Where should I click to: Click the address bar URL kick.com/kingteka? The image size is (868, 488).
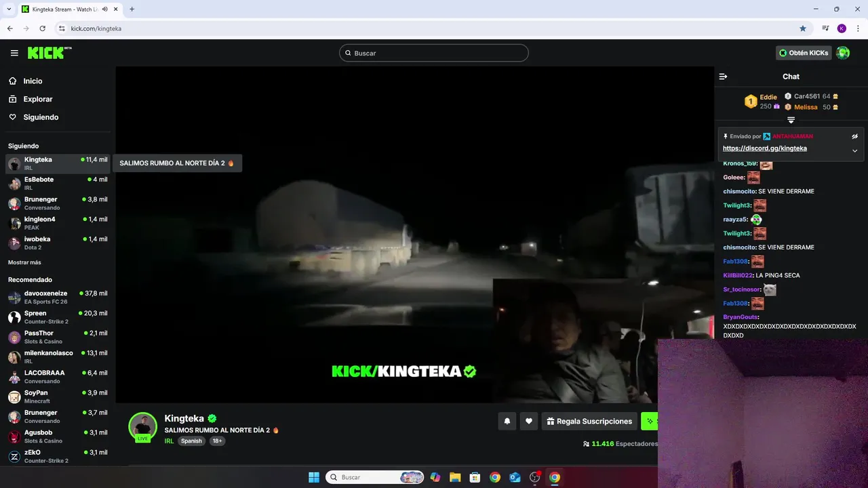point(96,28)
